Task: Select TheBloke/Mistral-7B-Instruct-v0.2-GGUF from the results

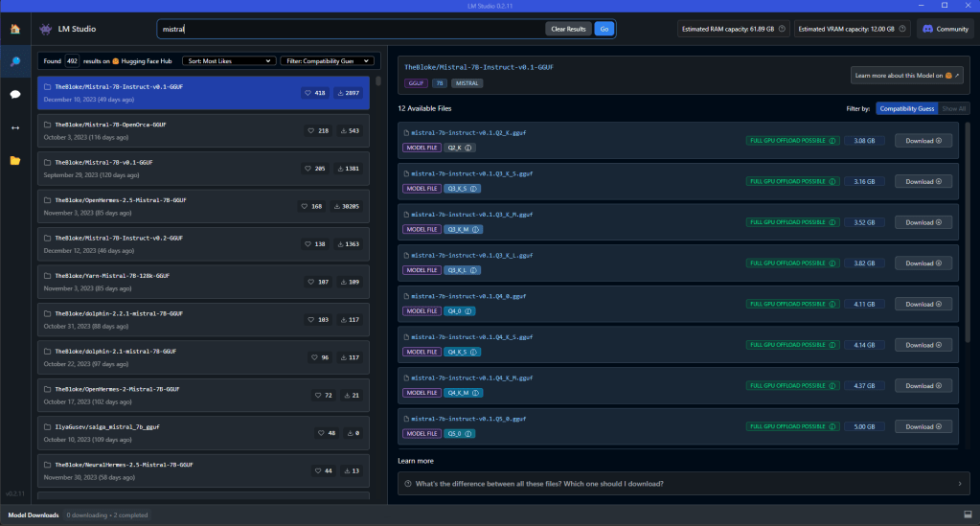Action: click(x=204, y=244)
